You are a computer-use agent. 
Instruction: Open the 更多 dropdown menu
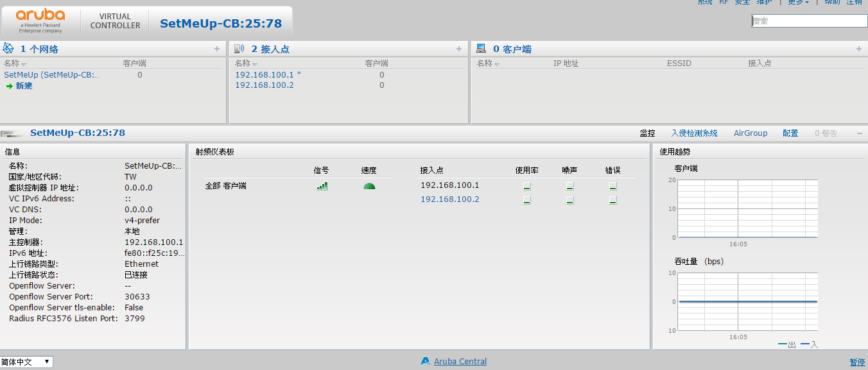point(798,2)
